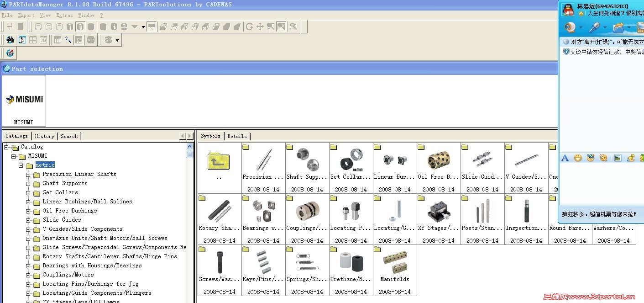Click the 2D view toolbar icon

43,40
